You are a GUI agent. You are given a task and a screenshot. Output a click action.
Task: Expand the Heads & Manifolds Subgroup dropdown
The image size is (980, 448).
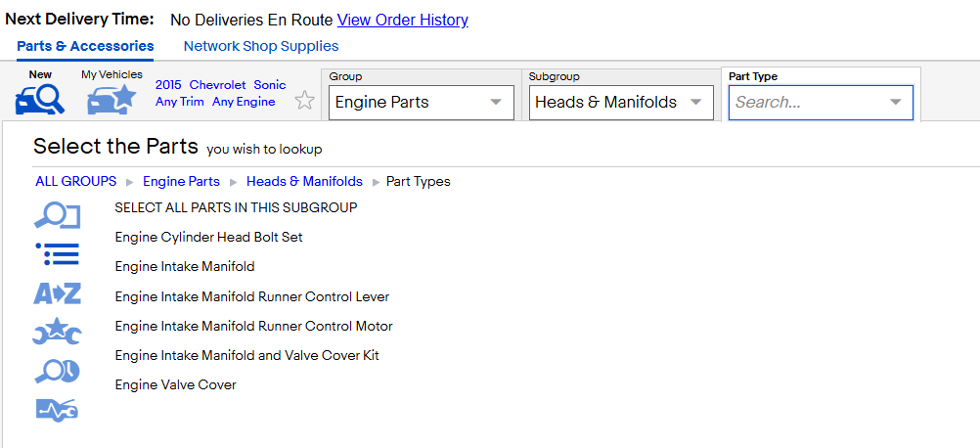[x=621, y=103]
